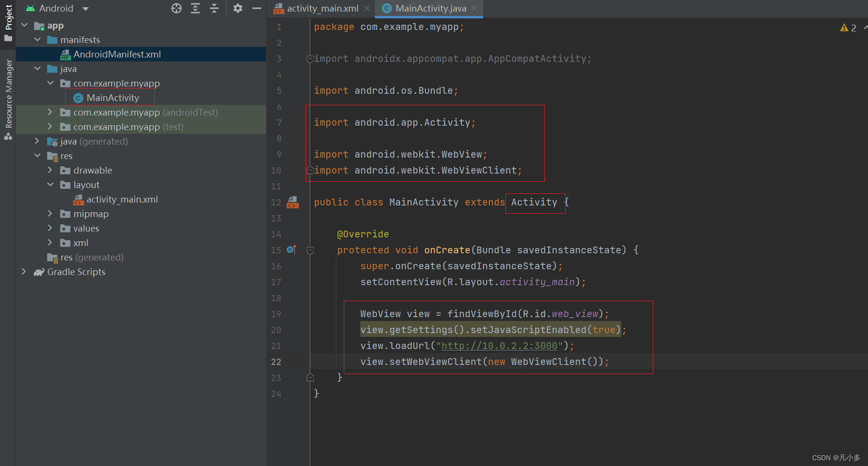Collapse the com.example.myapp package
Screen dimensions: 868x466
[50, 83]
